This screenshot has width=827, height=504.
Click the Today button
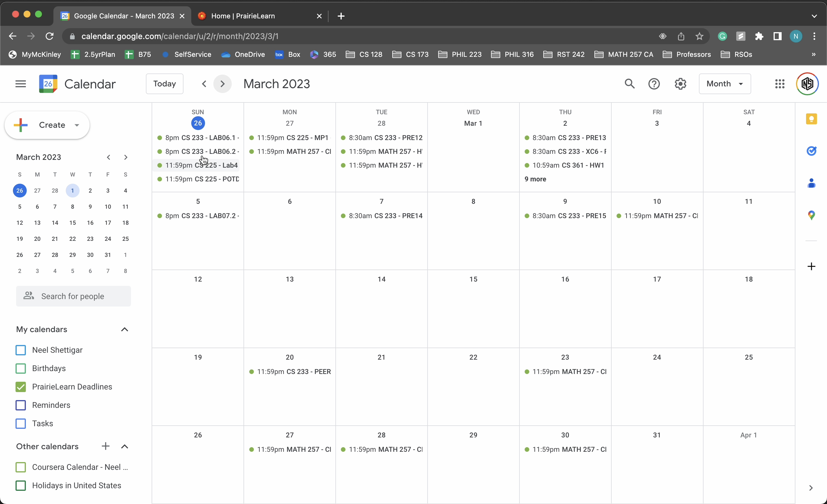click(165, 84)
